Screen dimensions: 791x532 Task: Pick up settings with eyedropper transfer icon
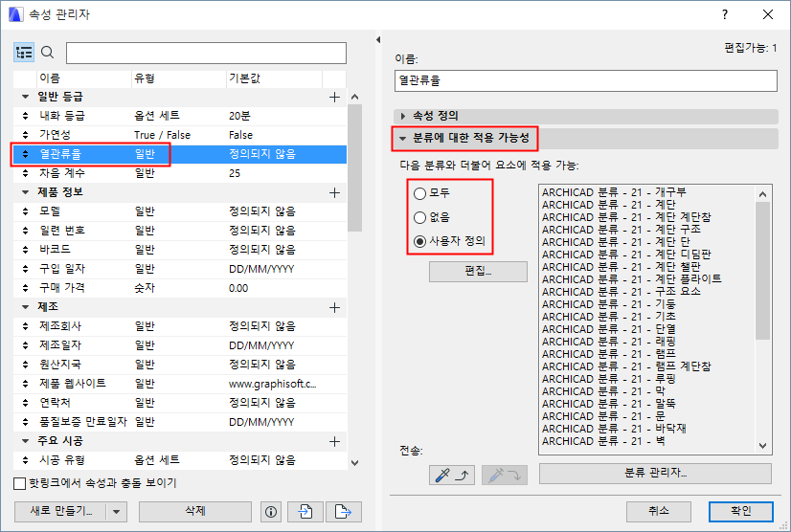pyautogui.click(x=451, y=475)
